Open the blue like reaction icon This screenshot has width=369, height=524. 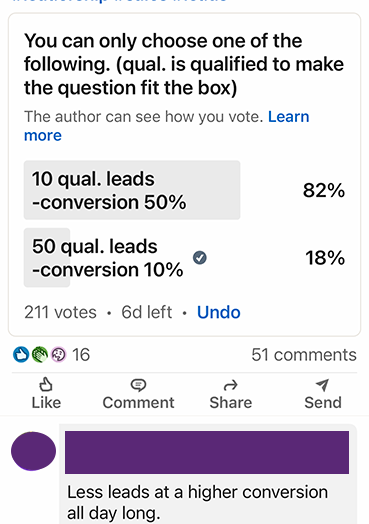[21, 355]
